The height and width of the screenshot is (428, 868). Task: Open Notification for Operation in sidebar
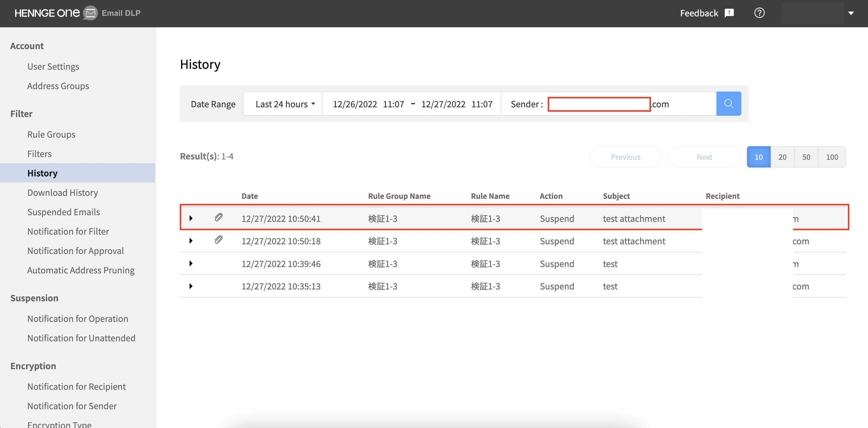(x=78, y=318)
